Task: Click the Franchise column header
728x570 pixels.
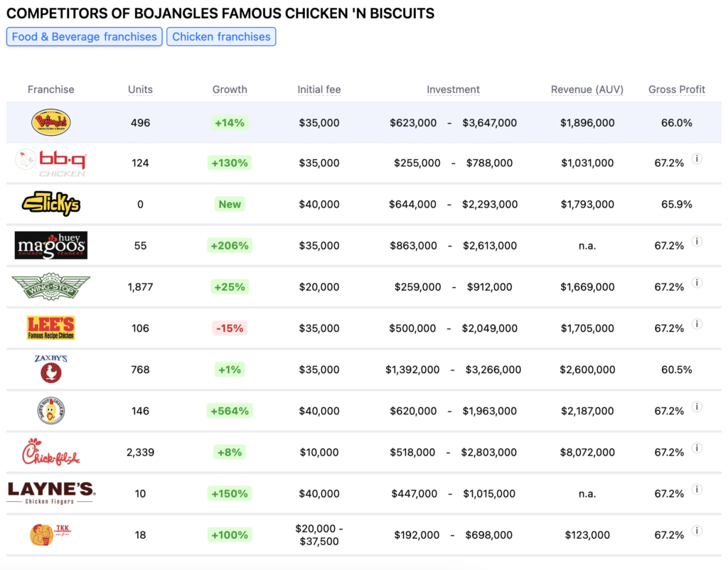Action: [50, 90]
